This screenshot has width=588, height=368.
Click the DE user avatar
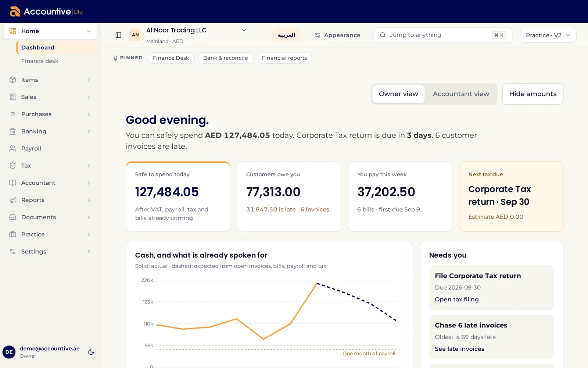[x=9, y=352]
